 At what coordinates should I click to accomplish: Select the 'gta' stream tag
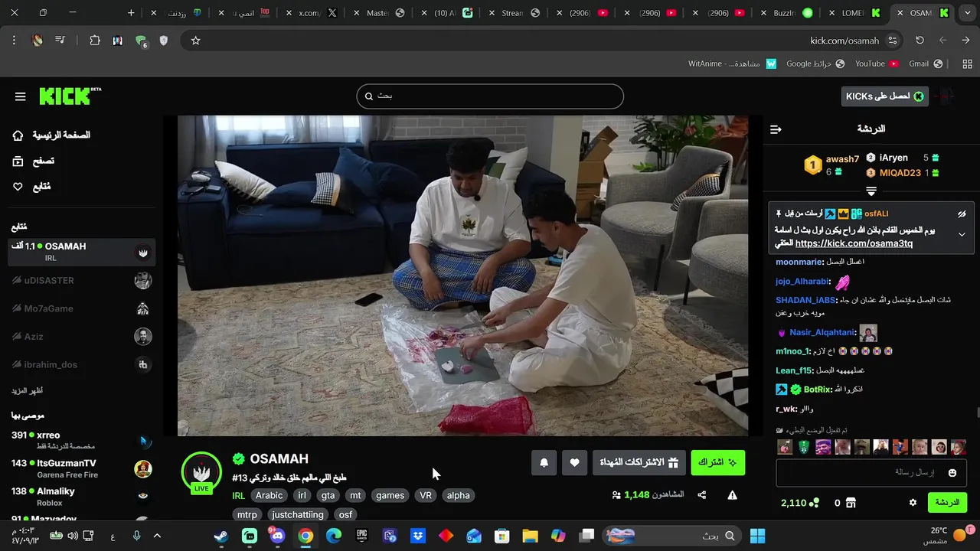(x=329, y=495)
